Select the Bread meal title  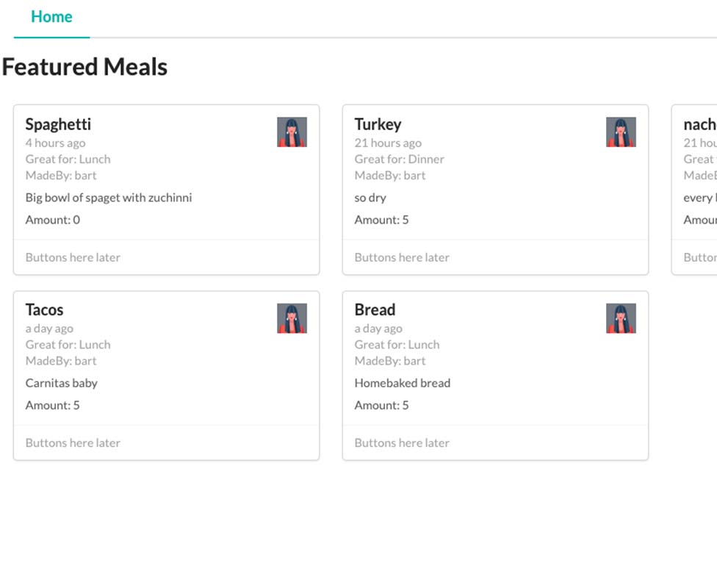[375, 309]
